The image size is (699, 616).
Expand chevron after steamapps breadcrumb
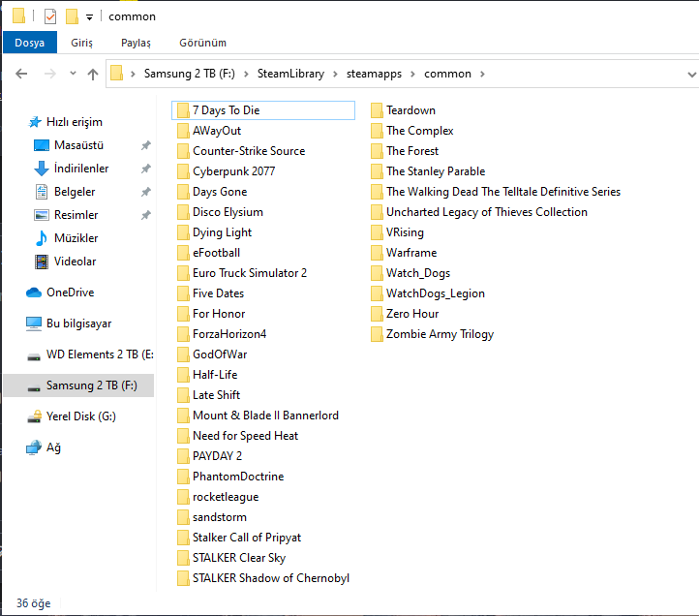(x=412, y=74)
